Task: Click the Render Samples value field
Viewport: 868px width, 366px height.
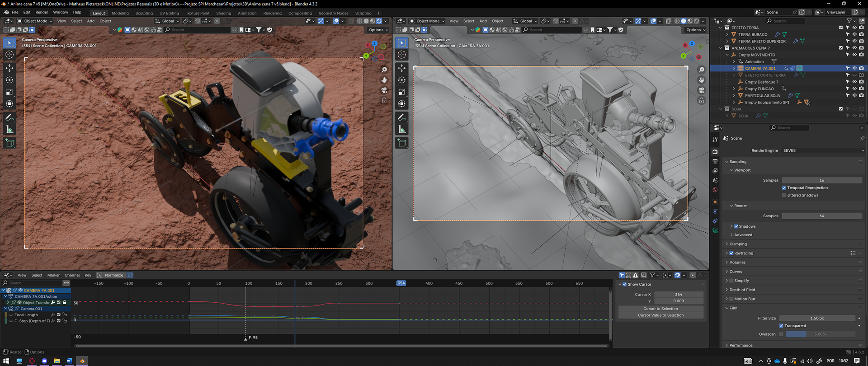Action: click(821, 216)
